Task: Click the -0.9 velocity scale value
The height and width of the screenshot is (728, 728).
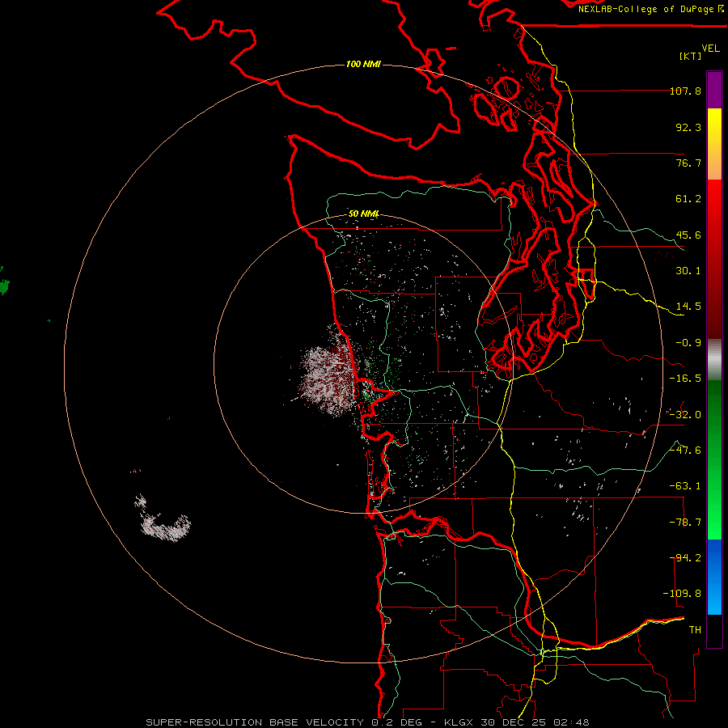Action: click(x=688, y=343)
